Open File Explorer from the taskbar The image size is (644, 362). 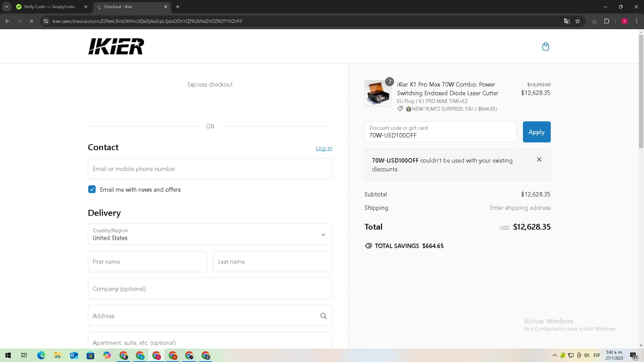pyautogui.click(x=58, y=356)
